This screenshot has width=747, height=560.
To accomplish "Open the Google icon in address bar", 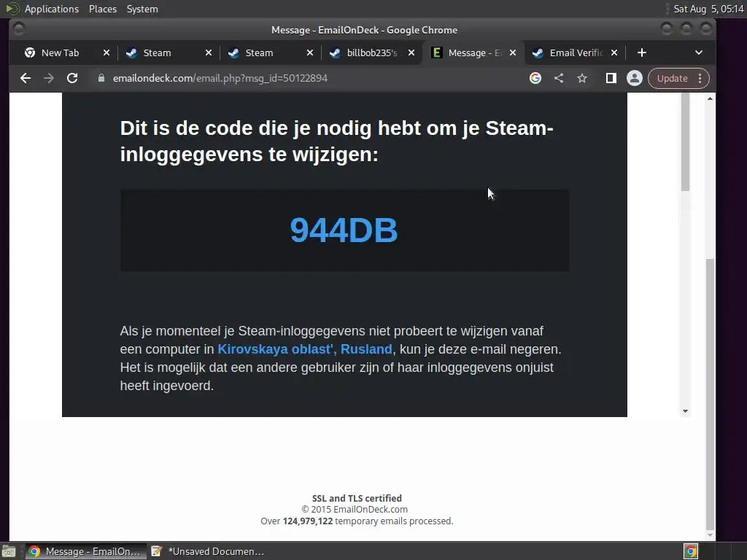I will [535, 78].
